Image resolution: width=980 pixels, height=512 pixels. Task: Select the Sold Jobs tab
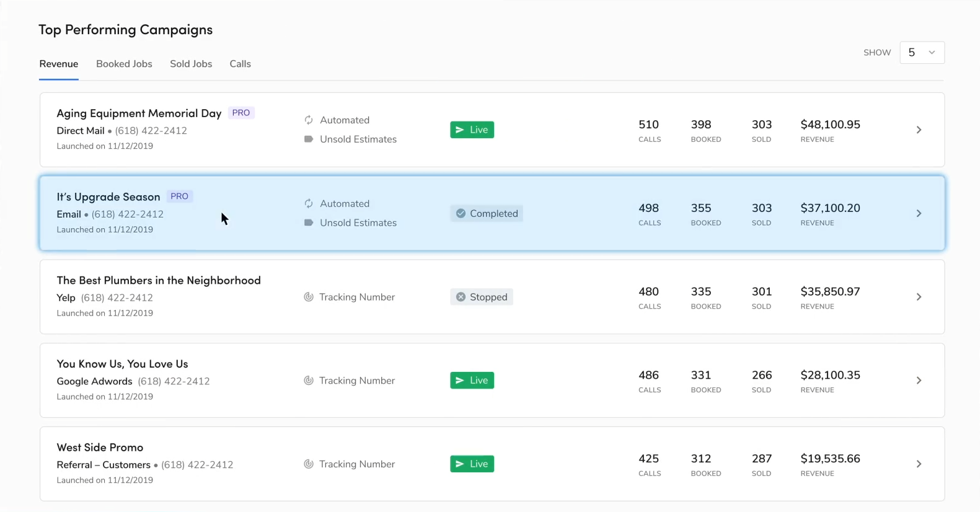[191, 64]
